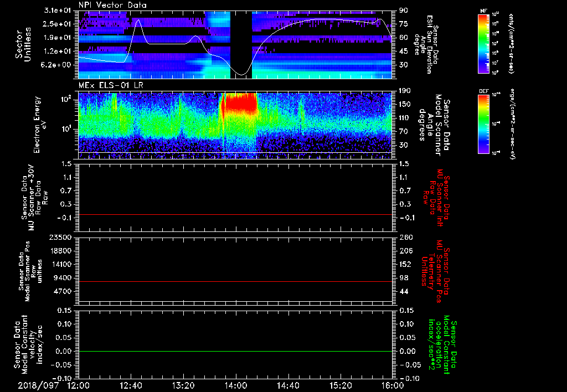Viewport: 567px width, 392px height.
Task: Click the 14:00 time axis label
Action: [236, 386]
